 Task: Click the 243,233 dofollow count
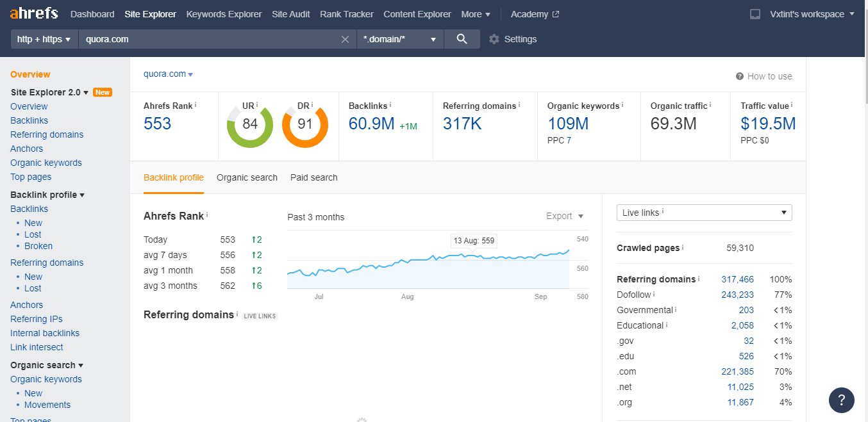tap(737, 295)
